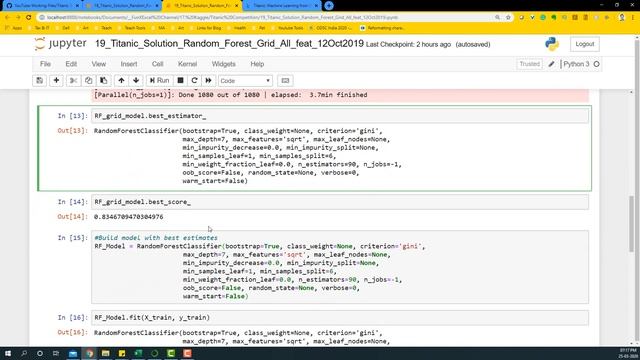Go forward with the browser forward arrow
Screen dimensions: 640x360
[18, 18]
